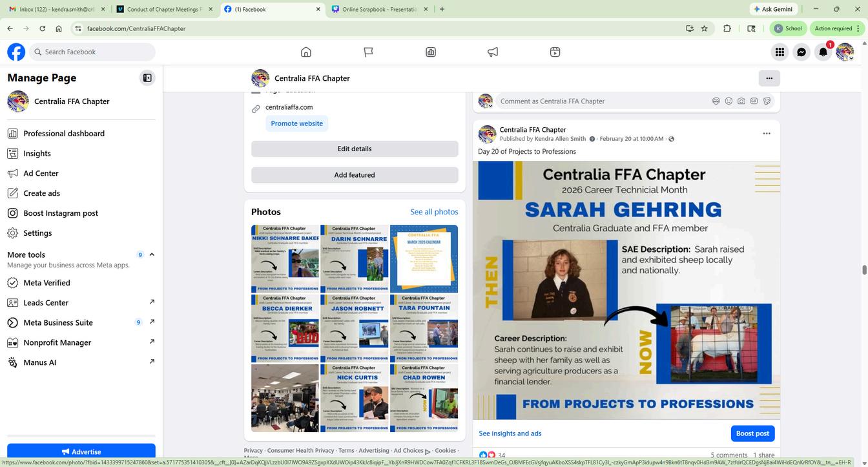Collapse the Manage Page sidebar icon
Image resolution: width=868 pixels, height=467 pixels.
147,78
